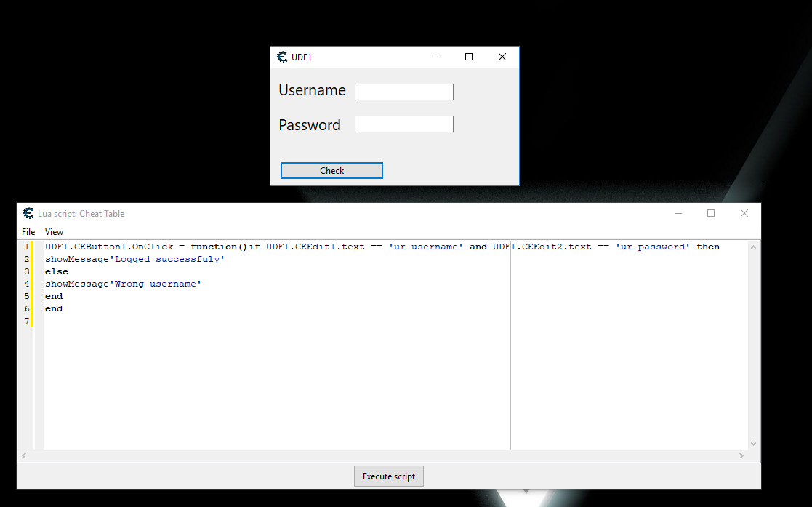Place cursor on the 'Wrong username' code line
Viewport: 812px width, 507px height.
tap(124, 284)
